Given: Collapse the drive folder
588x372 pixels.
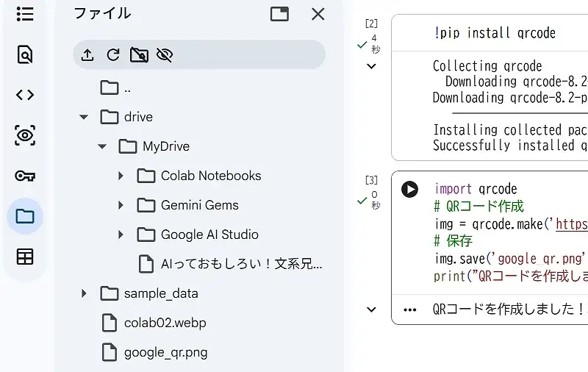Looking at the screenshot, I should 84,117.
